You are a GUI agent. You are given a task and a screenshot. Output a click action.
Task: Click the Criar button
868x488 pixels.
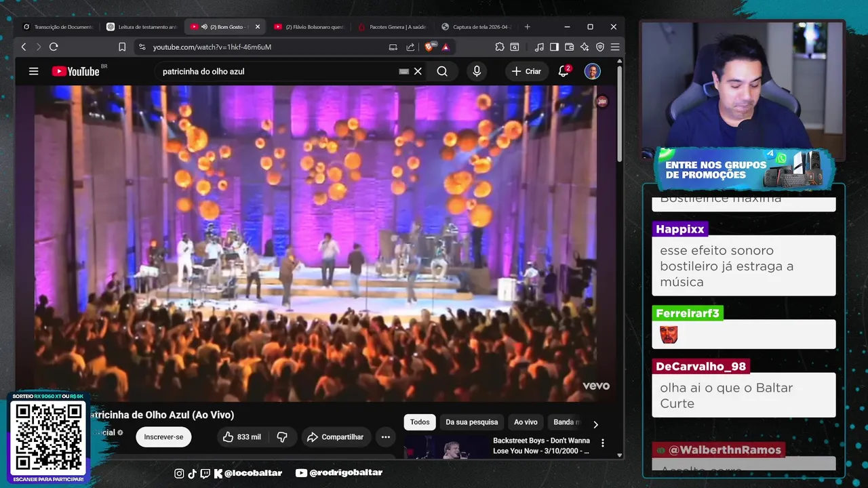(526, 71)
